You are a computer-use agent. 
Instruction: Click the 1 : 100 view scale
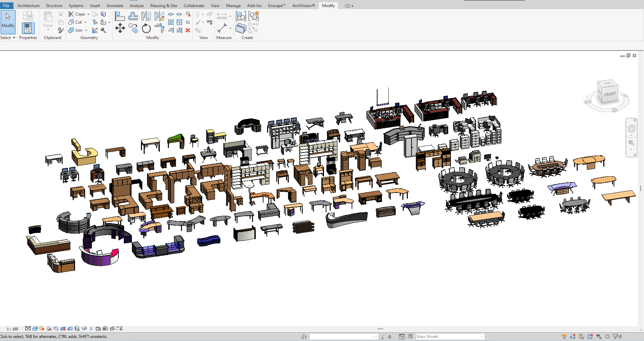click(x=12, y=329)
